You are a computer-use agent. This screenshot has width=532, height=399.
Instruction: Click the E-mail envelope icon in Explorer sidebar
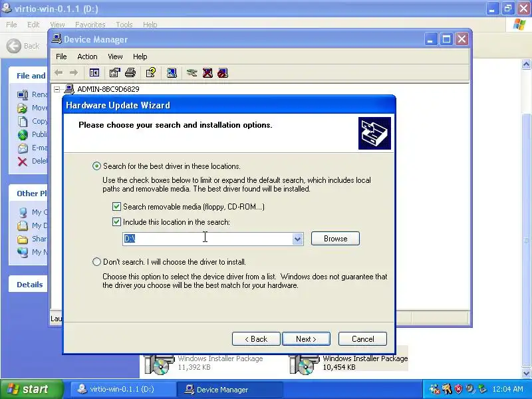tap(23, 148)
